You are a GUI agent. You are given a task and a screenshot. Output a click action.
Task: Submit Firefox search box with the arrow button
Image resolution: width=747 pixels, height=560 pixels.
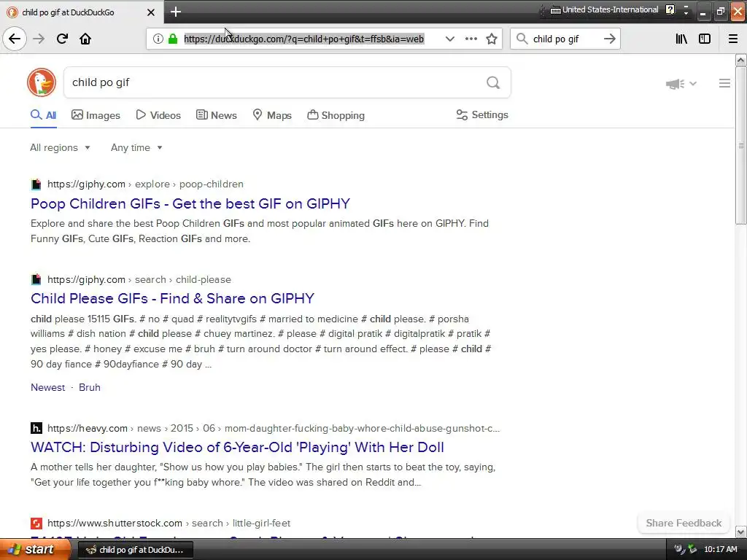point(610,39)
